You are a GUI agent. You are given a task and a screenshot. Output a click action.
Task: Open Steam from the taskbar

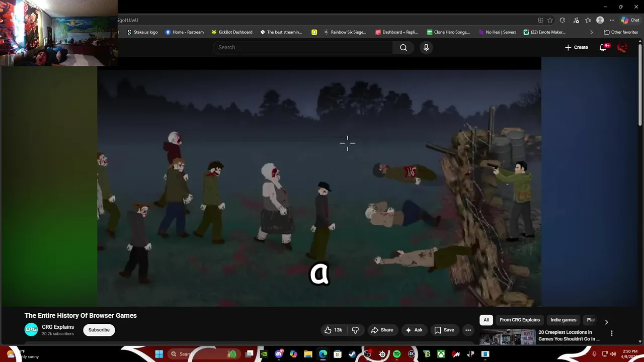352,354
